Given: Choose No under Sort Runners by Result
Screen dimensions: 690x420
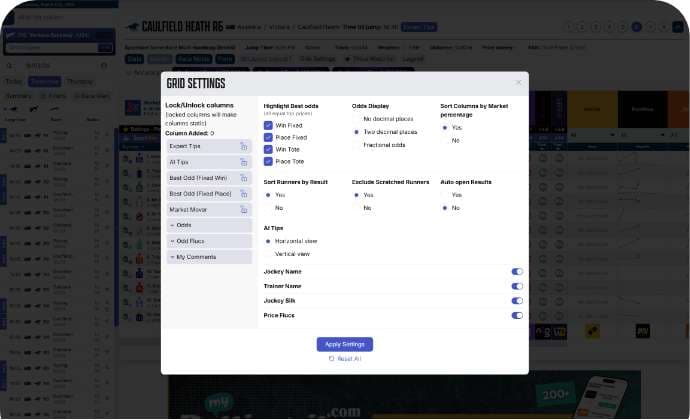Looking at the screenshot, I should point(268,208).
